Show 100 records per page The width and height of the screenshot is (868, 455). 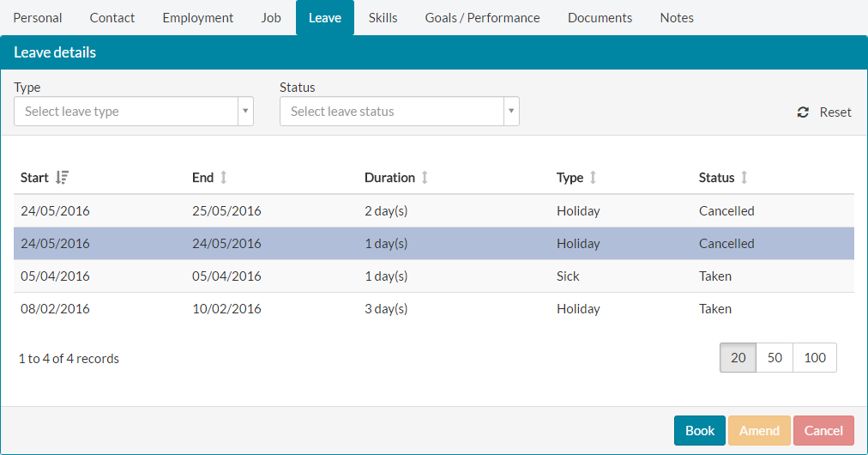[x=815, y=358]
